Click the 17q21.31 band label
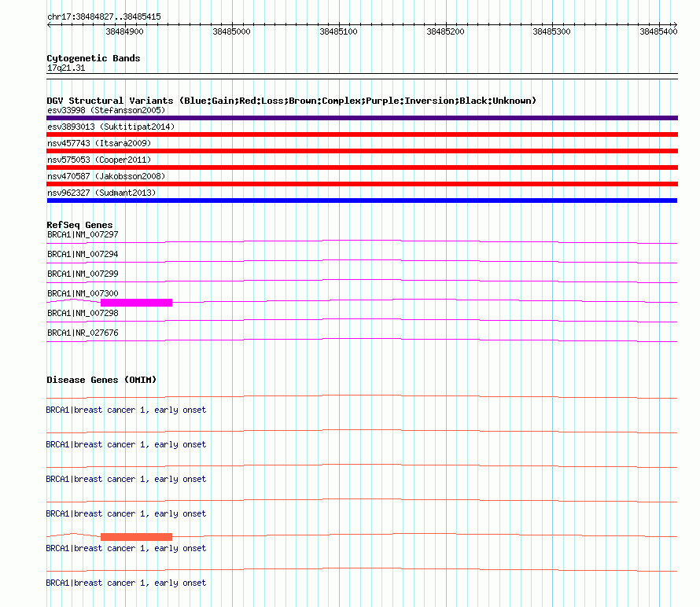Viewport: 700px width, 607px height. 66,68
